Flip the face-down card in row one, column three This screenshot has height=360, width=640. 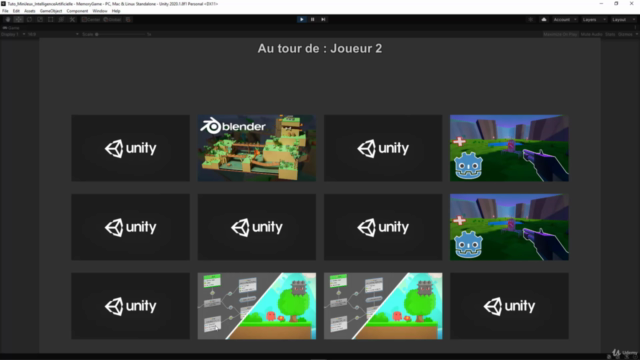point(383,148)
